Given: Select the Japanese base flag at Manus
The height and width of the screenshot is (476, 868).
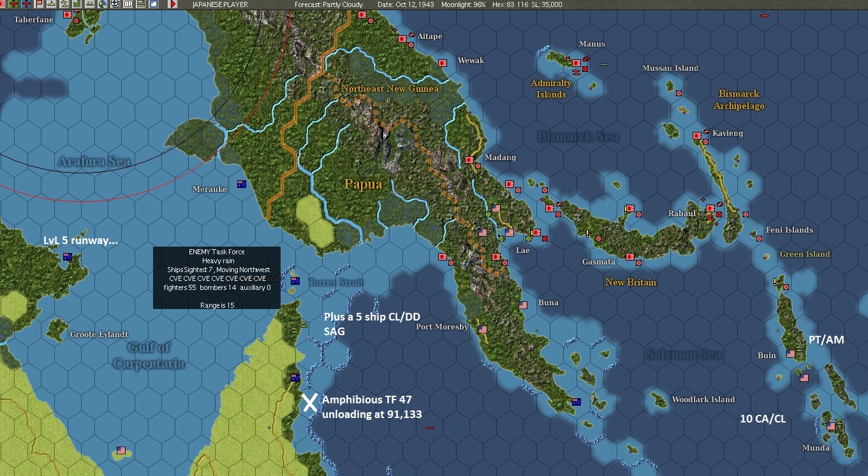Looking at the screenshot, I should tap(577, 63).
